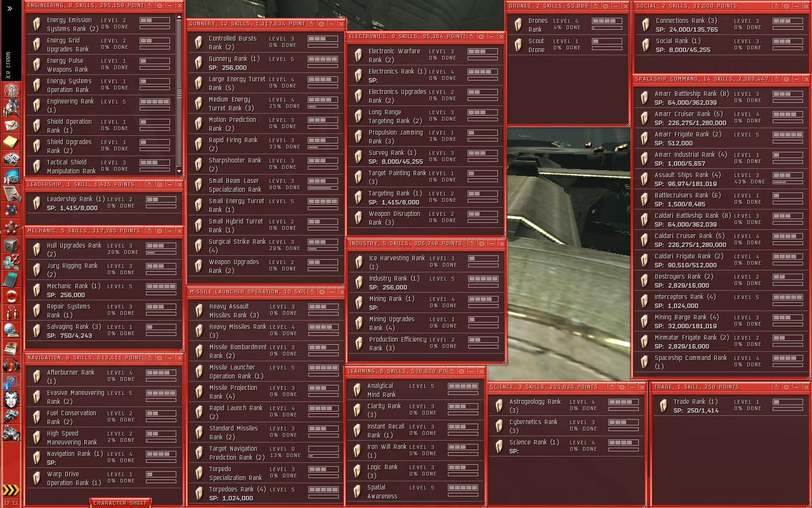Screen dimensions: 812x508
Task: Open the red lifebuoy help icon
Action: pos(11,296)
